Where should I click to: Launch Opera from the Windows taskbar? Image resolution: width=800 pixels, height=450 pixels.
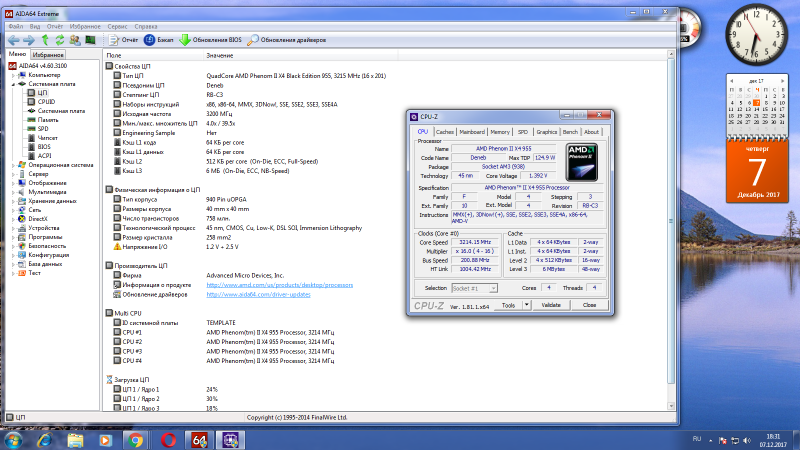coord(168,438)
